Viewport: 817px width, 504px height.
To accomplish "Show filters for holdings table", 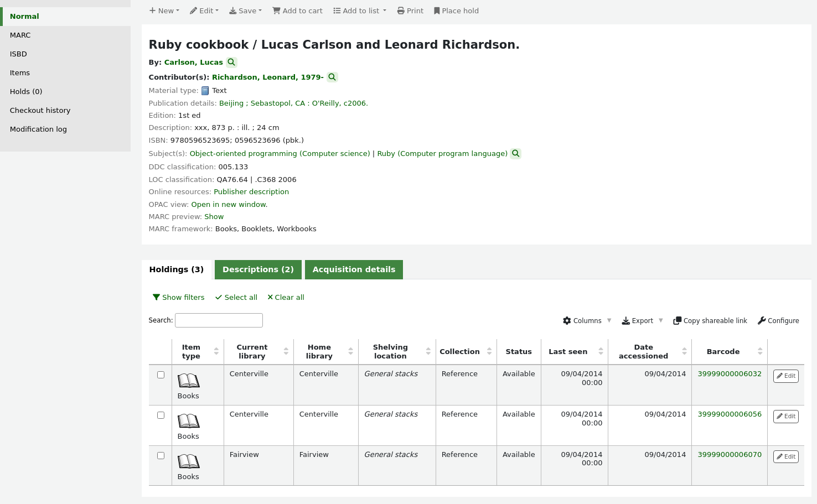I will [178, 298].
